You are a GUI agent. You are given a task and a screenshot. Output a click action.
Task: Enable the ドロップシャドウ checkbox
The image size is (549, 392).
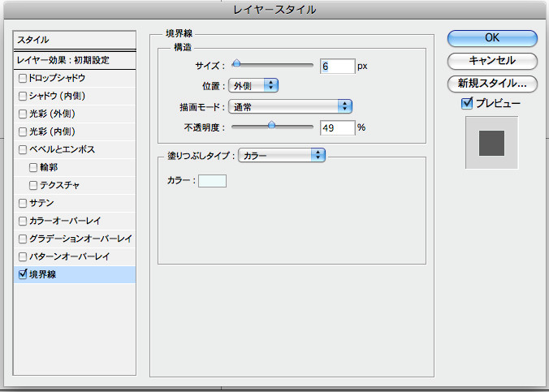[23, 78]
